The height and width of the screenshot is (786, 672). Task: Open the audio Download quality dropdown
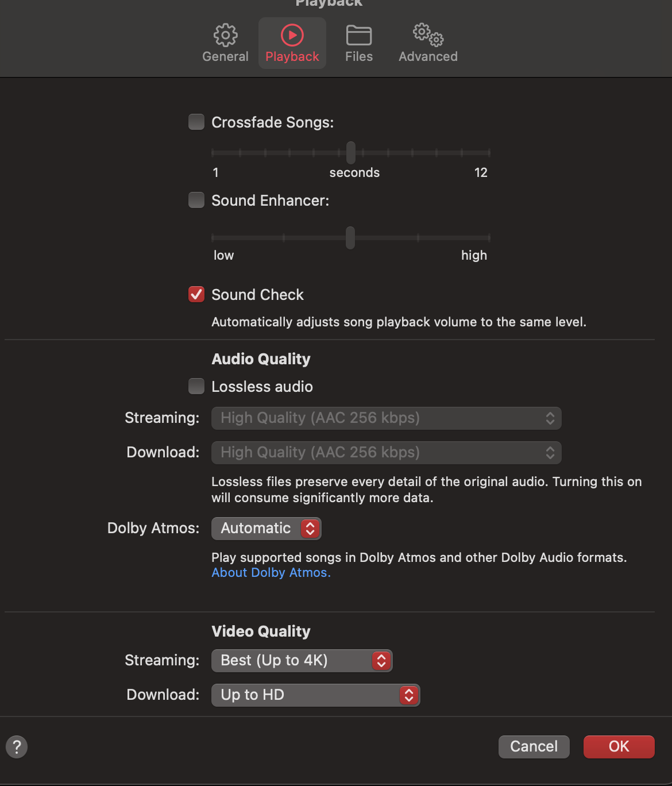(x=386, y=453)
